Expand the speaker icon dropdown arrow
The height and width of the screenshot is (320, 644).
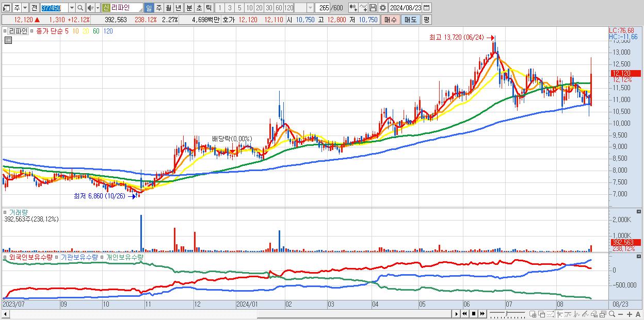click(x=98, y=8)
